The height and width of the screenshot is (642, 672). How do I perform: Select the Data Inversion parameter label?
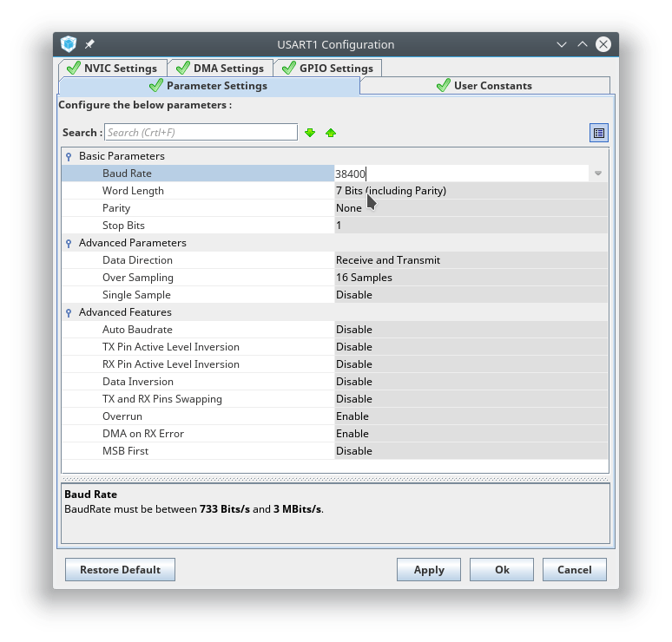(x=137, y=382)
